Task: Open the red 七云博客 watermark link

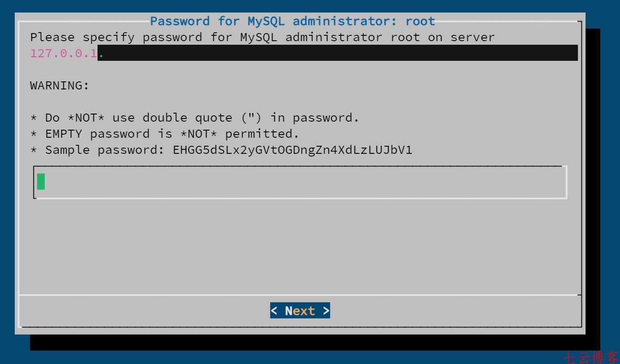Action: point(591,357)
